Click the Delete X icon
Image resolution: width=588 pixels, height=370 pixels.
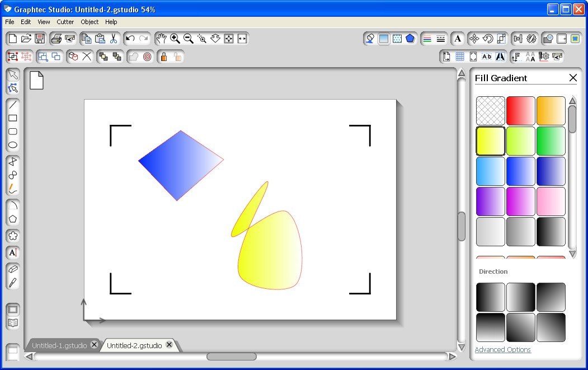tap(87, 57)
